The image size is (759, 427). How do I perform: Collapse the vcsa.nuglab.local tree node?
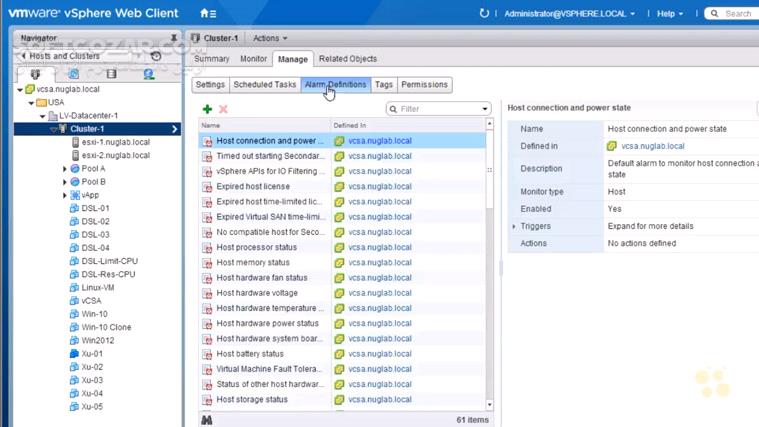click(20, 90)
